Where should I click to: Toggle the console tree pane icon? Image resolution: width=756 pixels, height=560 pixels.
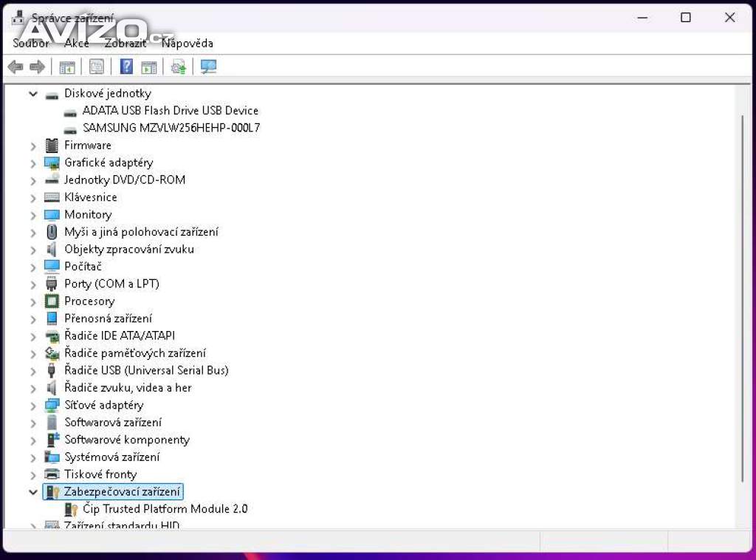pyautogui.click(x=67, y=67)
